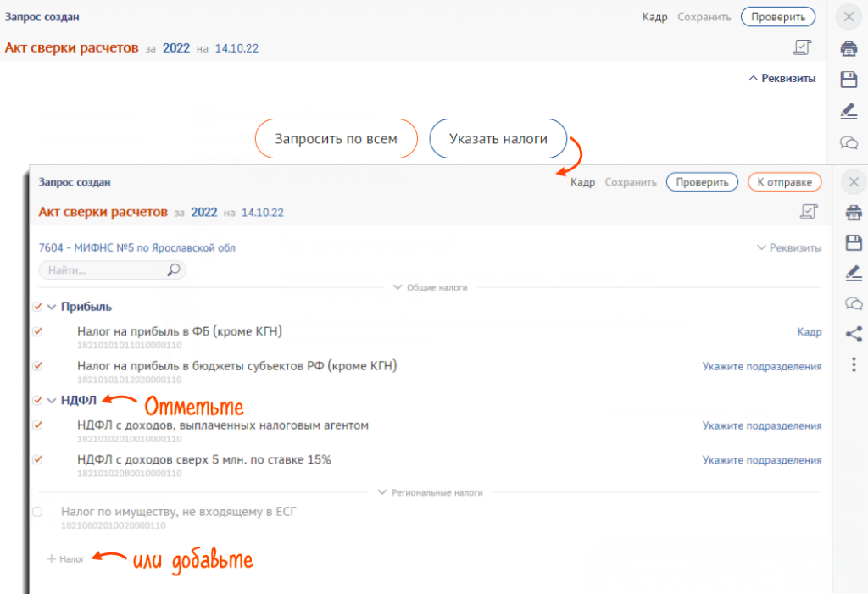Click the magnifier icon in search field

pyautogui.click(x=173, y=270)
